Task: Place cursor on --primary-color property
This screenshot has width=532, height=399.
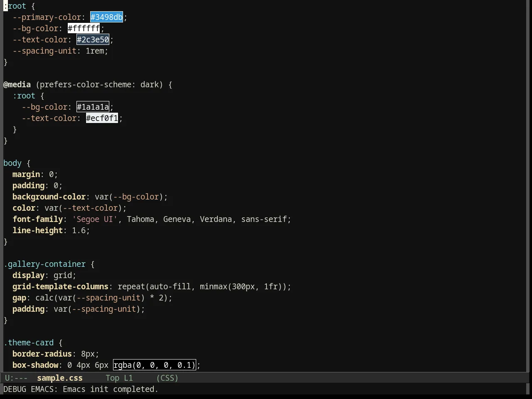Action: coord(47,17)
